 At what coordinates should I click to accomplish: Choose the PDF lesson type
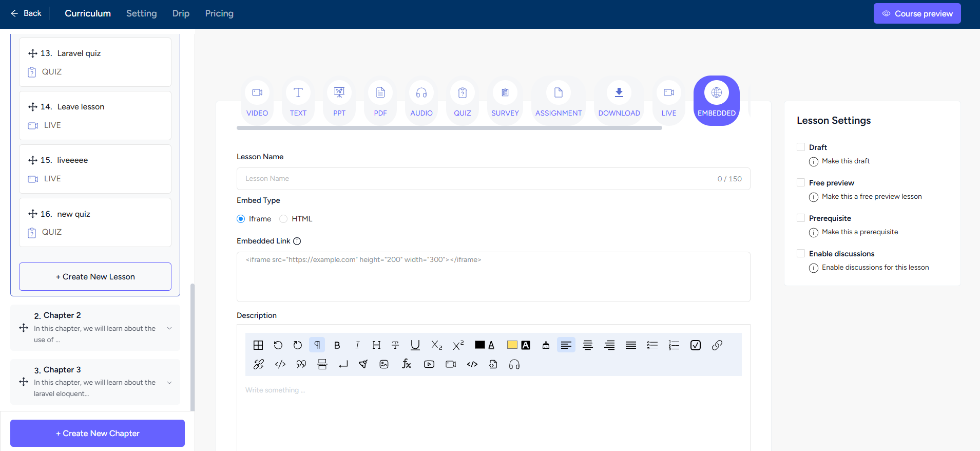tap(380, 101)
